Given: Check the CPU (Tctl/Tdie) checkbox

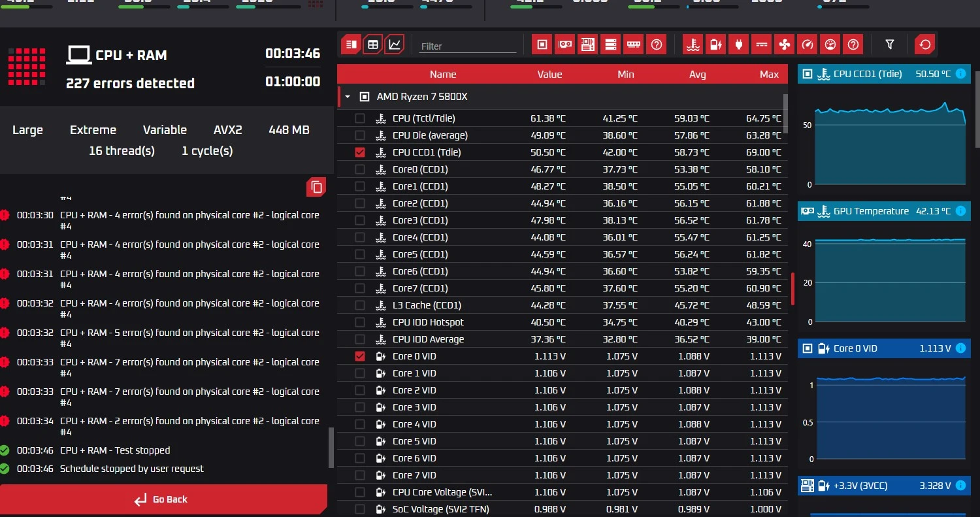Looking at the screenshot, I should (x=360, y=118).
